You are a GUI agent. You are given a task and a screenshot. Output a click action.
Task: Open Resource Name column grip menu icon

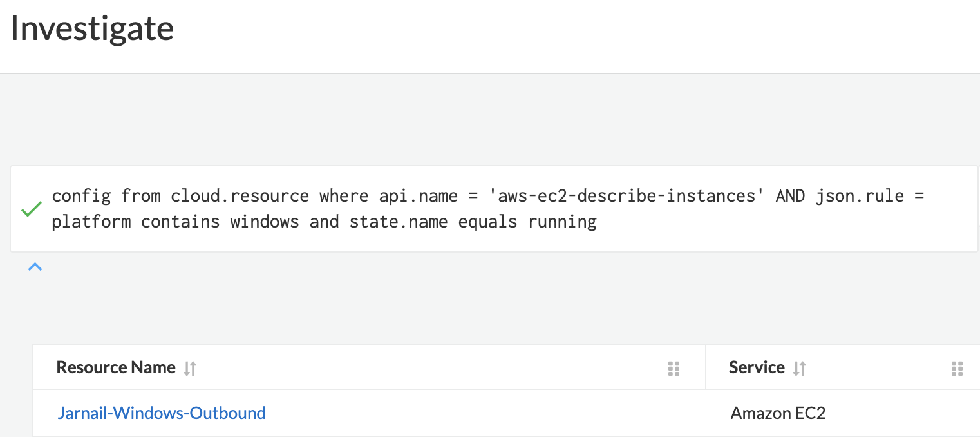coord(674,368)
